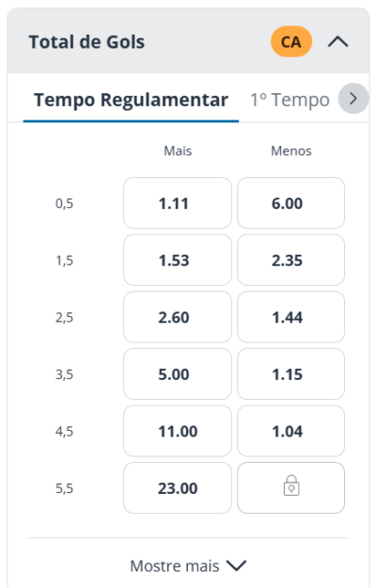Select Menos 0,5 at odds 6.00
This screenshot has width=376, height=588.
pos(291,203)
